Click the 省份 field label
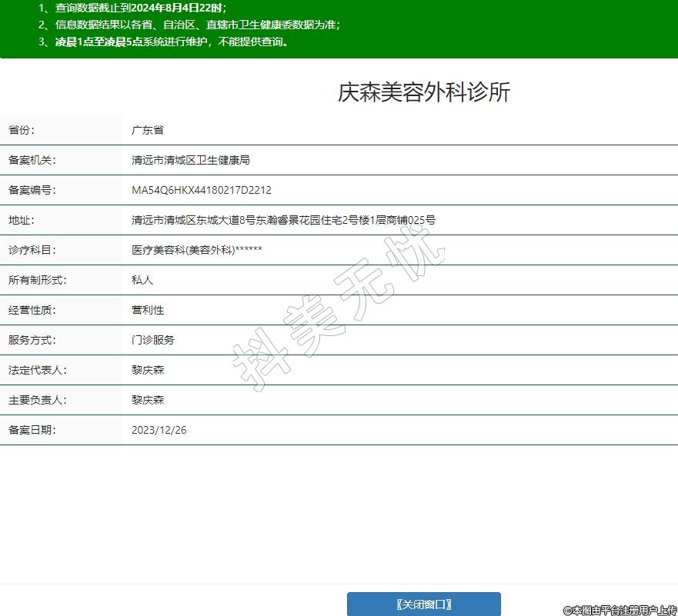678x616 pixels. (22, 130)
